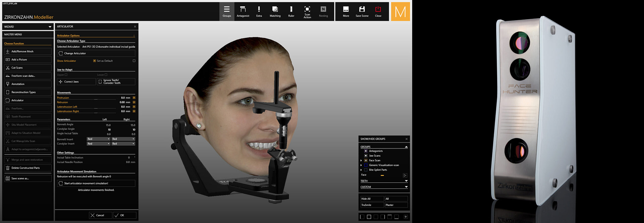Expand the Face Scan tree arrow
The width and height of the screenshot is (644, 223).
(361, 161)
